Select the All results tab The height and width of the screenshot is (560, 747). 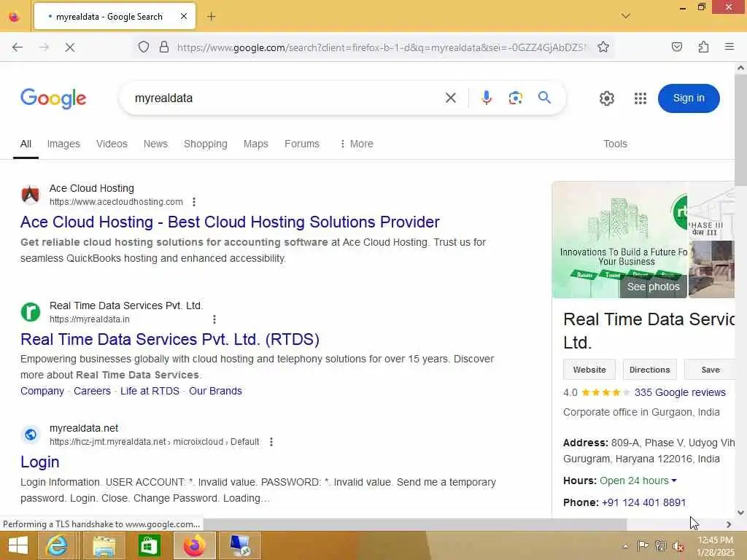(x=26, y=144)
